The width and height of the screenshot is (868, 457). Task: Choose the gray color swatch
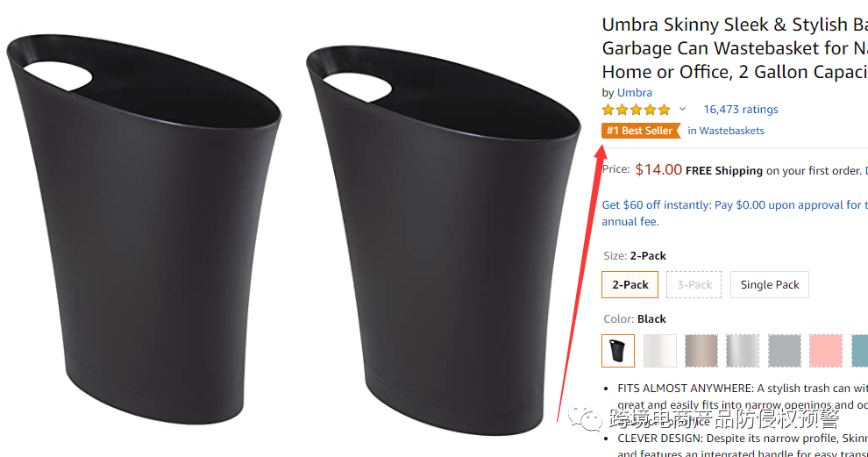pos(784,351)
